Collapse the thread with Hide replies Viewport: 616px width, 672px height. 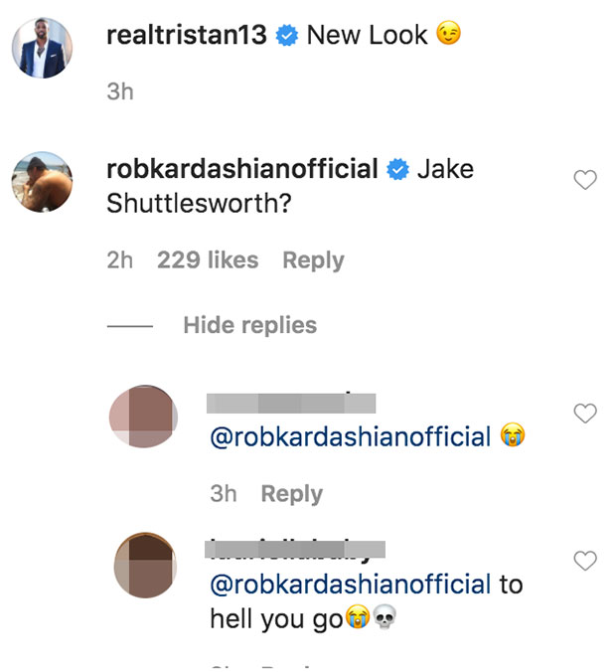point(249,325)
